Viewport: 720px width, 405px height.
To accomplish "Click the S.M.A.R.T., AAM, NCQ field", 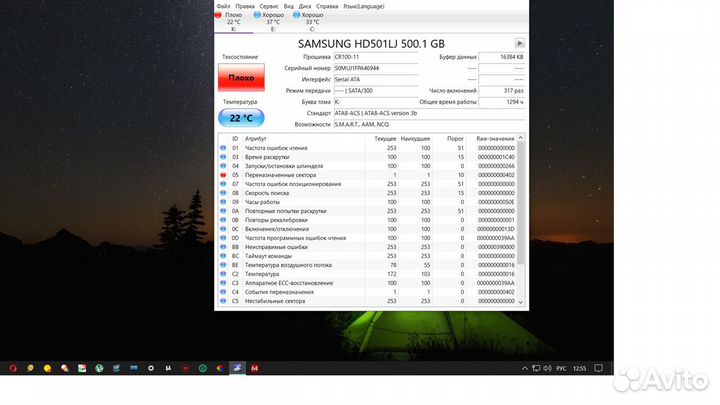I will (429, 124).
